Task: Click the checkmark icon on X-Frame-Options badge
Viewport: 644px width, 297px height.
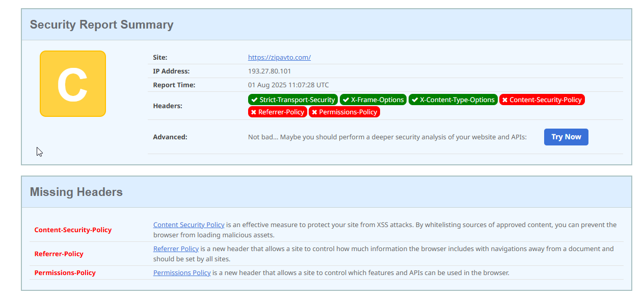Action: coord(346,100)
